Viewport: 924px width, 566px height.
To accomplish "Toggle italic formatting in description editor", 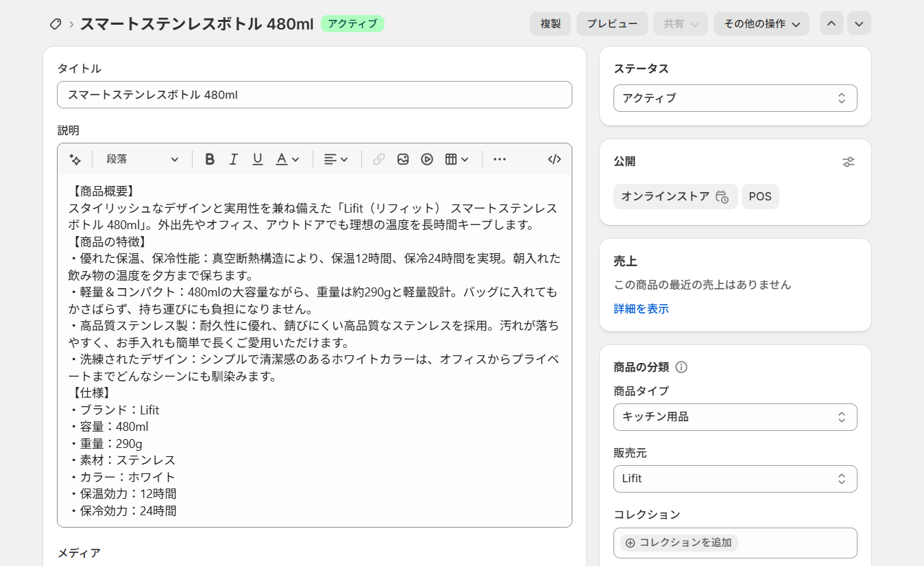I will click(x=234, y=159).
